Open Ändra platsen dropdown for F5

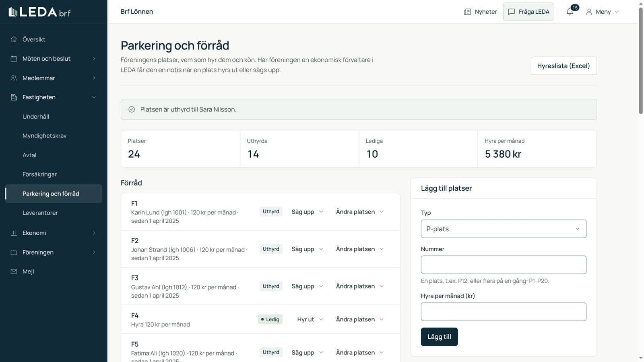coord(360,352)
